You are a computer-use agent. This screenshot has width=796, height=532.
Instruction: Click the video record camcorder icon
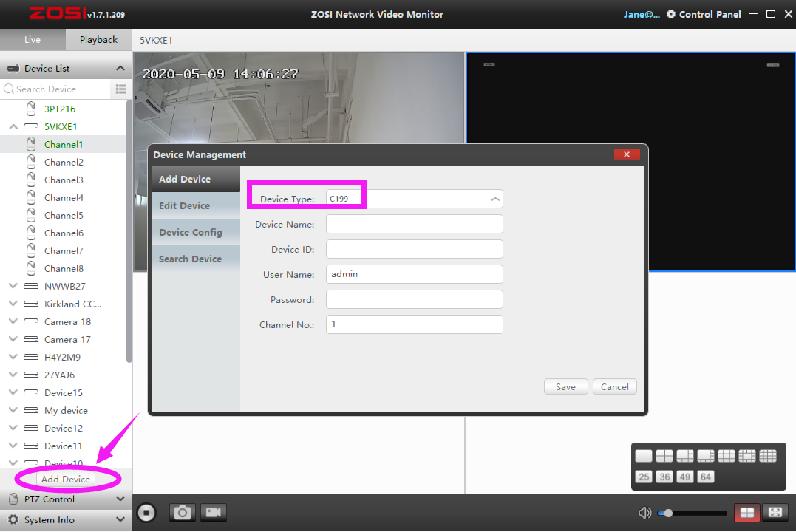coord(213,513)
